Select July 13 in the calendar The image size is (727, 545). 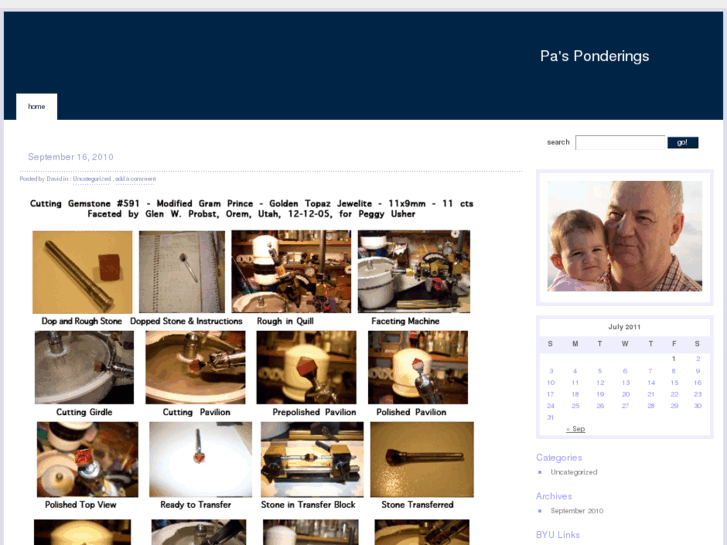tap(625, 383)
